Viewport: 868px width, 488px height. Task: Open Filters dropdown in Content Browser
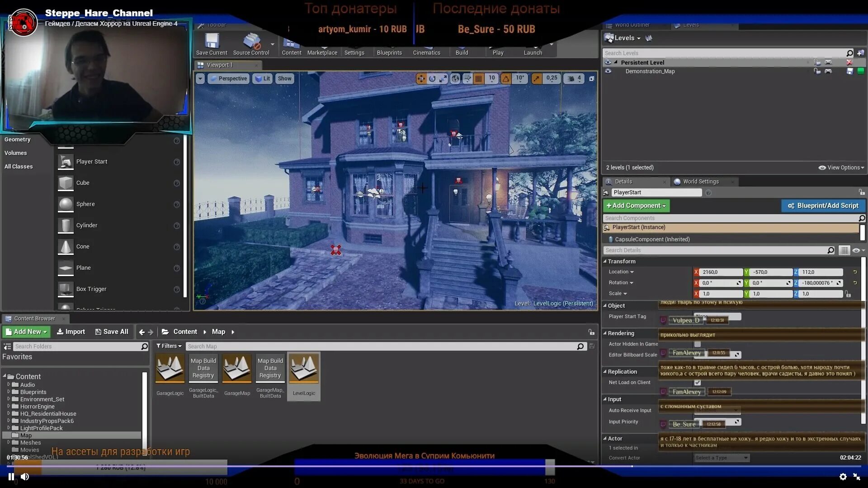[x=169, y=346]
